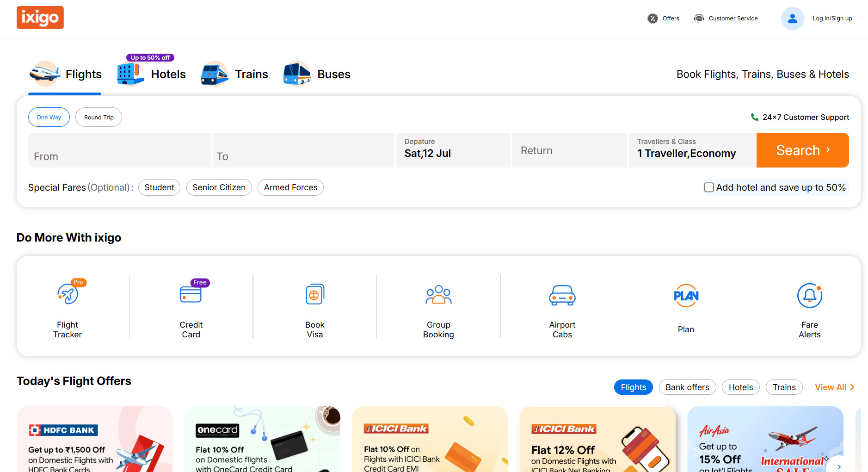Click Fare Alerts label text
The height and width of the screenshot is (472, 868).
[x=810, y=329]
